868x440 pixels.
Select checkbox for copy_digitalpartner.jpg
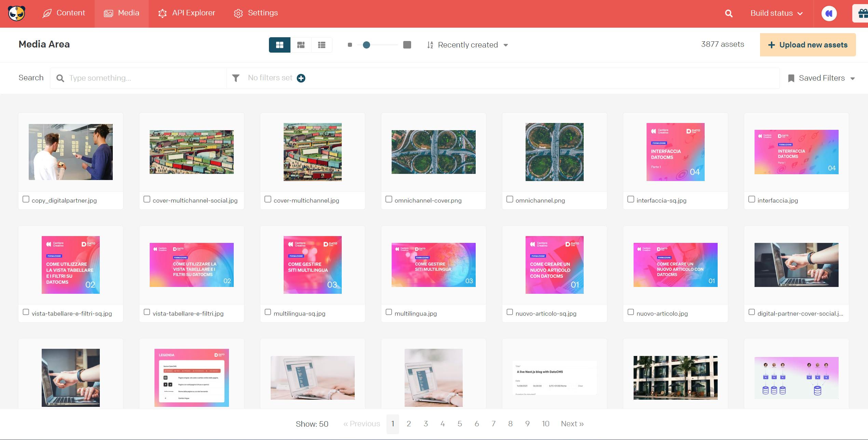26,199
